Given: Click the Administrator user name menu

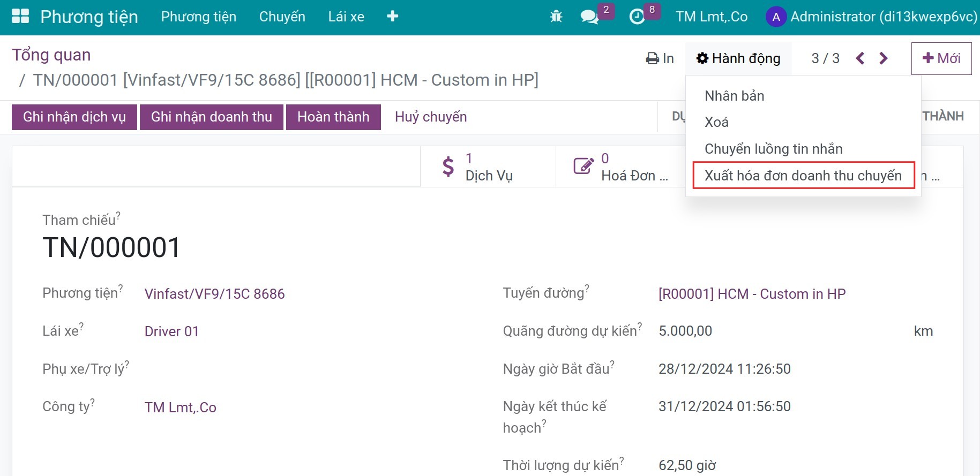Looking at the screenshot, I should tap(884, 17).
